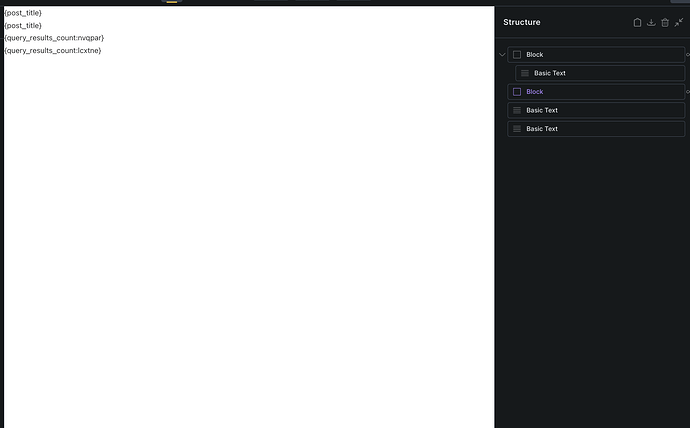Click the loop indicator beside the purple Block
The image size is (690, 428).
click(x=687, y=92)
